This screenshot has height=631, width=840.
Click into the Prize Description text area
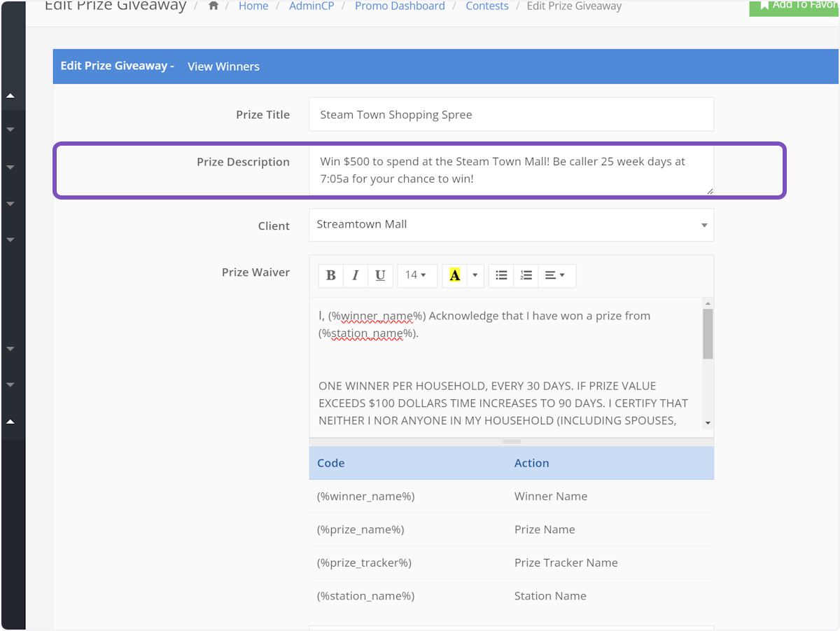511,170
